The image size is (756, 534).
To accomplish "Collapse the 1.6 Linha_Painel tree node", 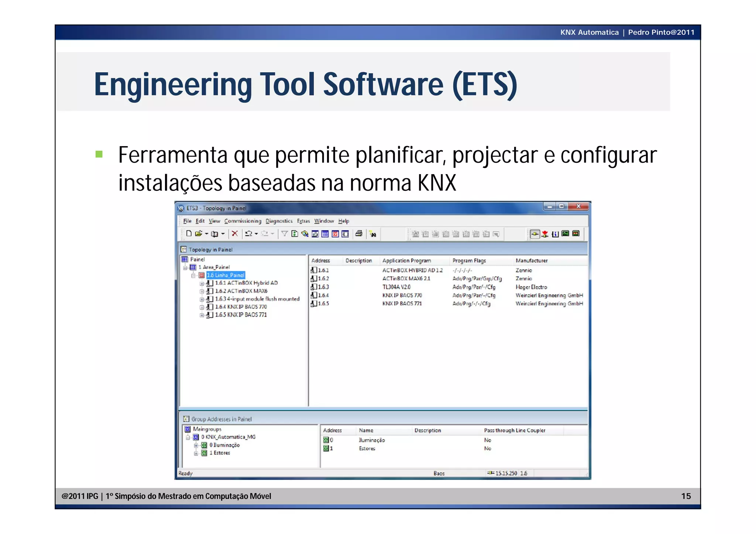I will click(193, 276).
